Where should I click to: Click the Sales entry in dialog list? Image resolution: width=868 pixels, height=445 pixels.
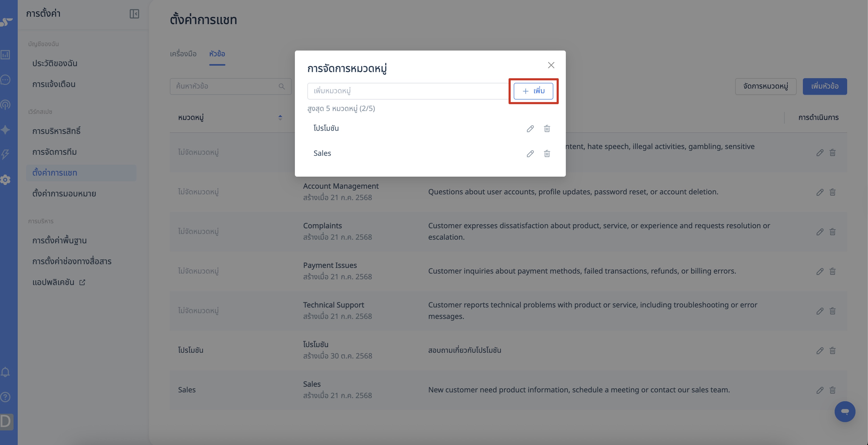pyautogui.click(x=322, y=153)
